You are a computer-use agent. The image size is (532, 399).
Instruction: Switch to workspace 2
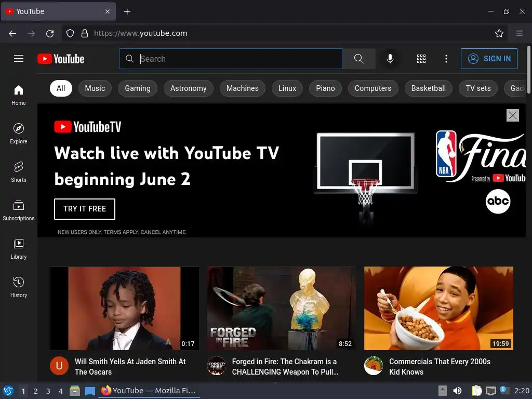pyautogui.click(x=36, y=391)
